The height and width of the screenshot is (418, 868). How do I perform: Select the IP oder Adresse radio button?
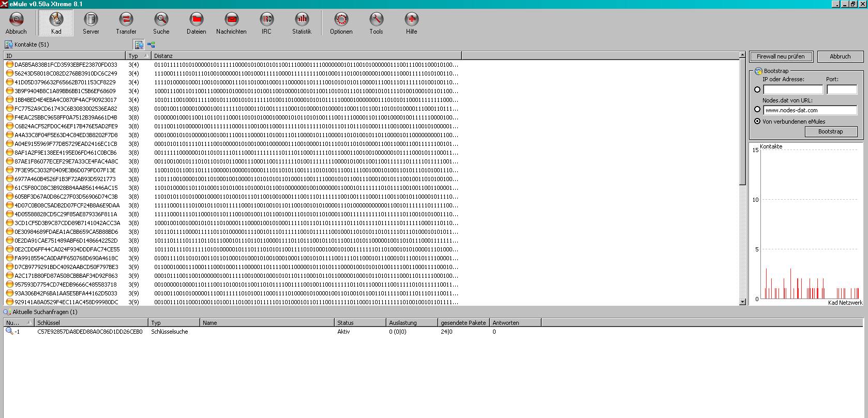757,89
